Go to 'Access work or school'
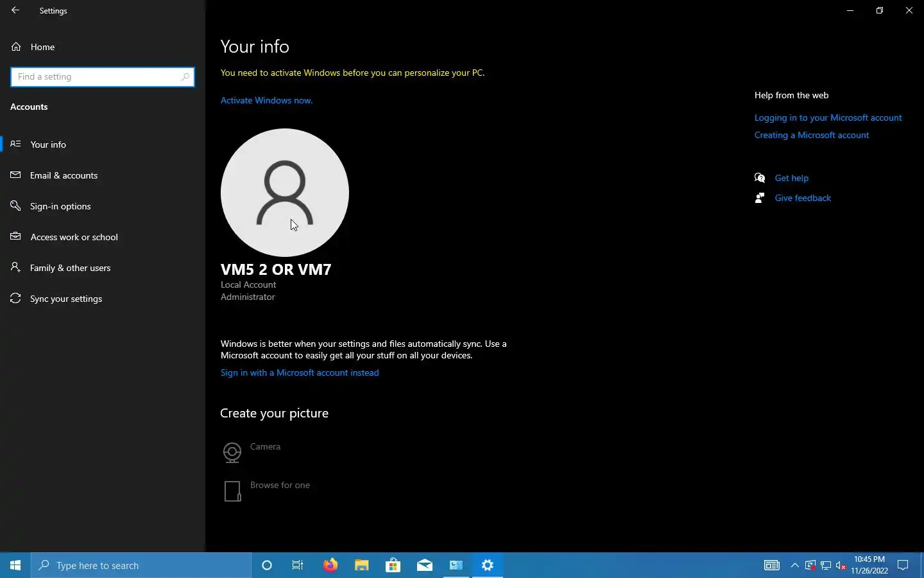 (x=103, y=237)
